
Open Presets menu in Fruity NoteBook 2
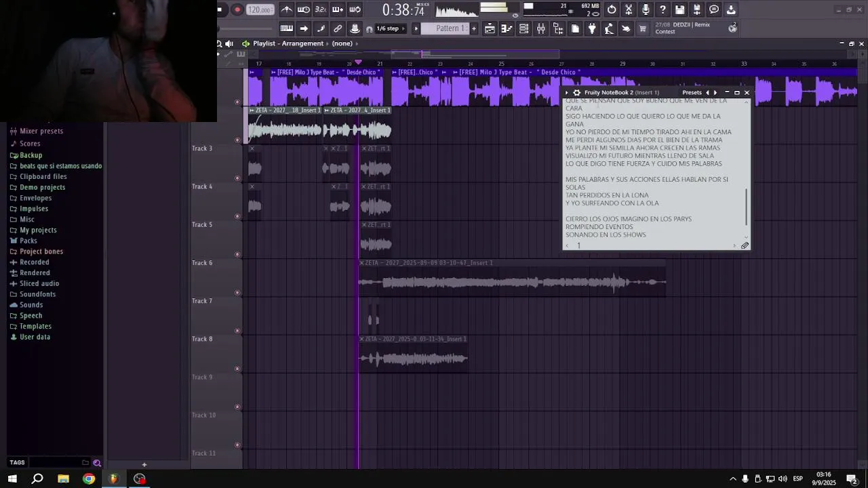click(692, 92)
